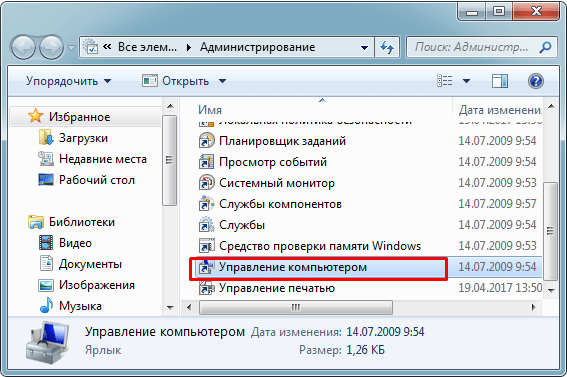Click the Back navigation arrow

24,47
